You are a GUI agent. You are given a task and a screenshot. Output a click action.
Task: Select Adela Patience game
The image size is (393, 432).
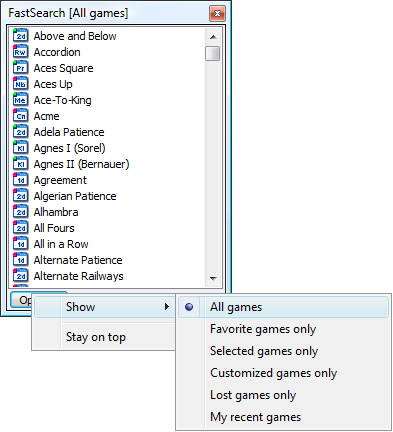tap(69, 132)
